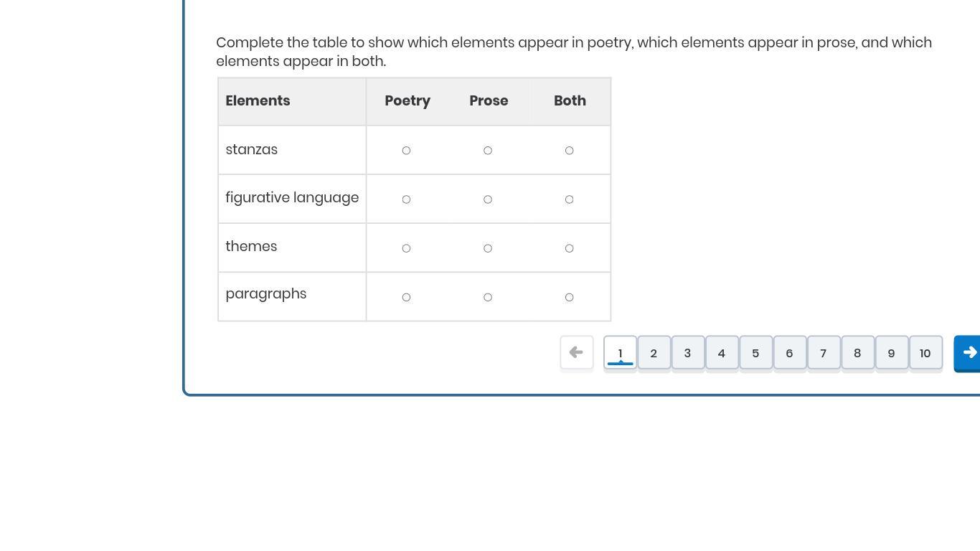Select Poetry for stanzas

pyautogui.click(x=406, y=151)
